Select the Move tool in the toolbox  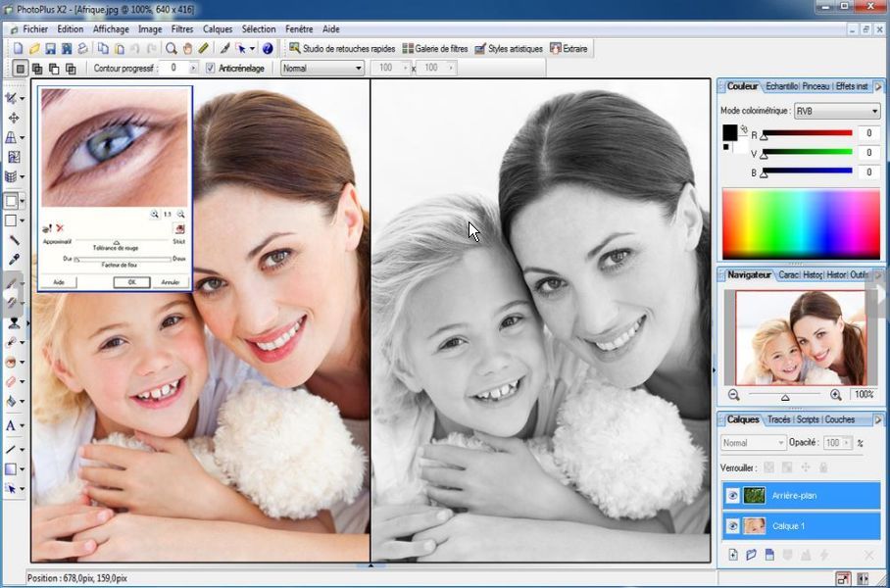pyautogui.click(x=14, y=119)
